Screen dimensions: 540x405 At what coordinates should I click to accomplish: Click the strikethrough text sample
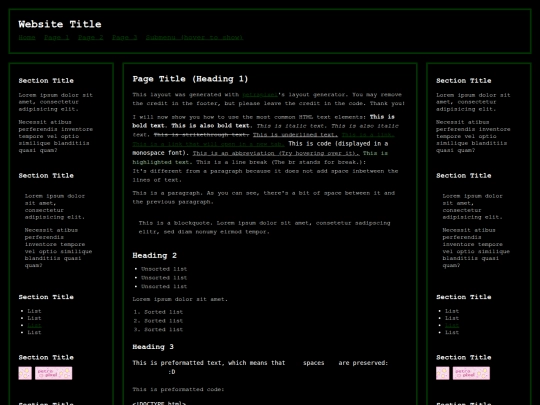point(201,135)
